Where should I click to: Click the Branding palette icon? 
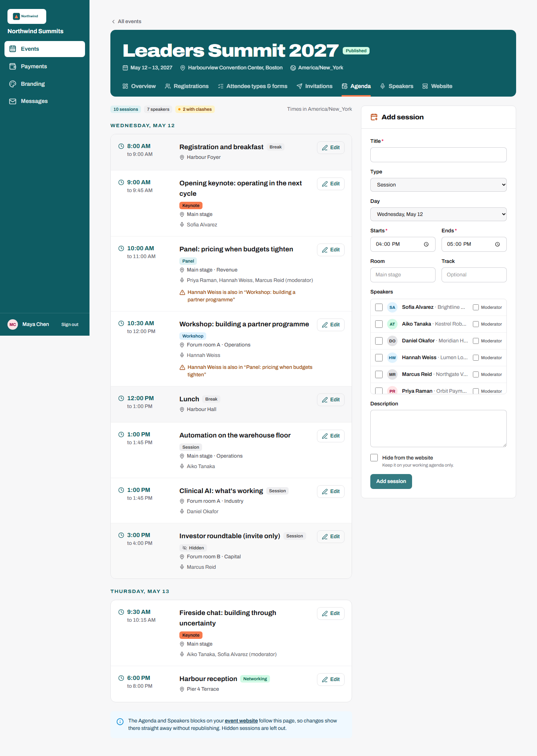pos(13,84)
